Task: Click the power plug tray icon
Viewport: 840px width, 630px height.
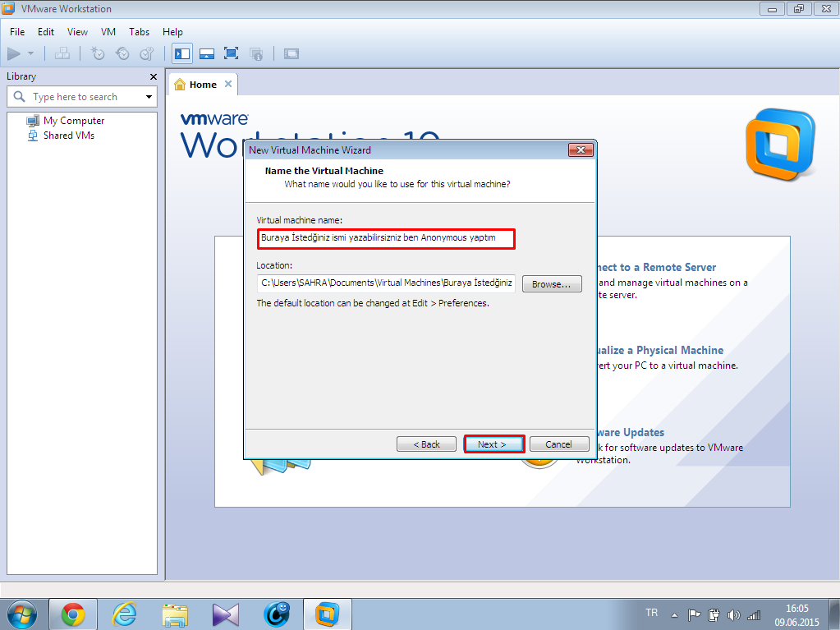Action: [x=714, y=615]
